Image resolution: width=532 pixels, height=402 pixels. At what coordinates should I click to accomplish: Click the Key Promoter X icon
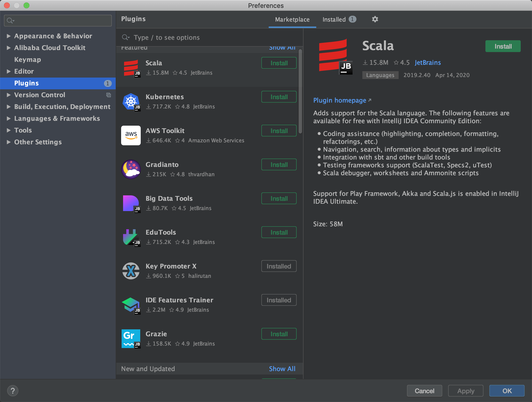(x=131, y=271)
